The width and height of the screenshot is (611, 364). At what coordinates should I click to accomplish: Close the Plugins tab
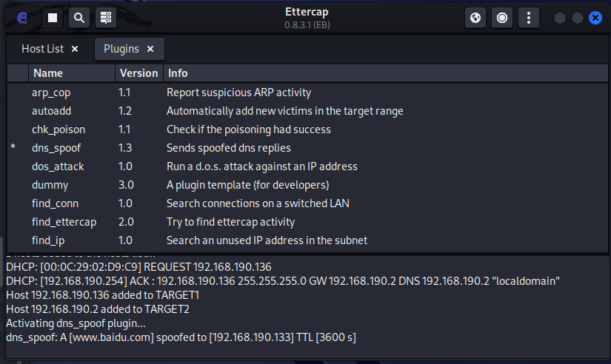(x=150, y=50)
